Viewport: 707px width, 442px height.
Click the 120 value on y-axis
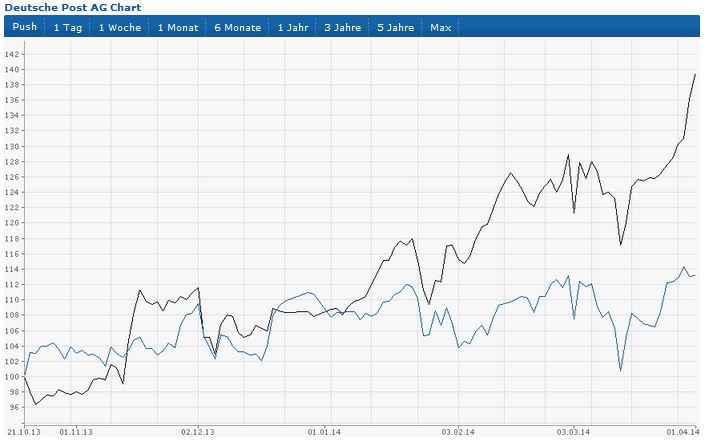12,223
